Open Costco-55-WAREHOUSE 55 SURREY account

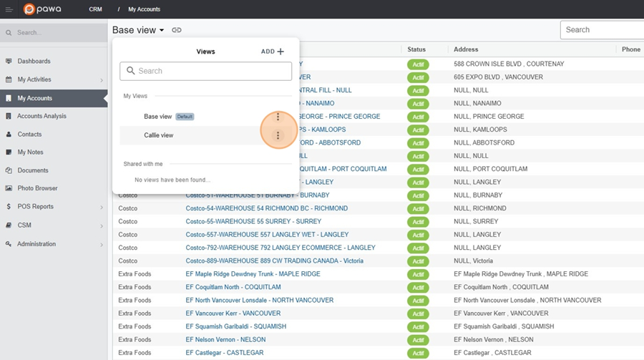tap(253, 221)
